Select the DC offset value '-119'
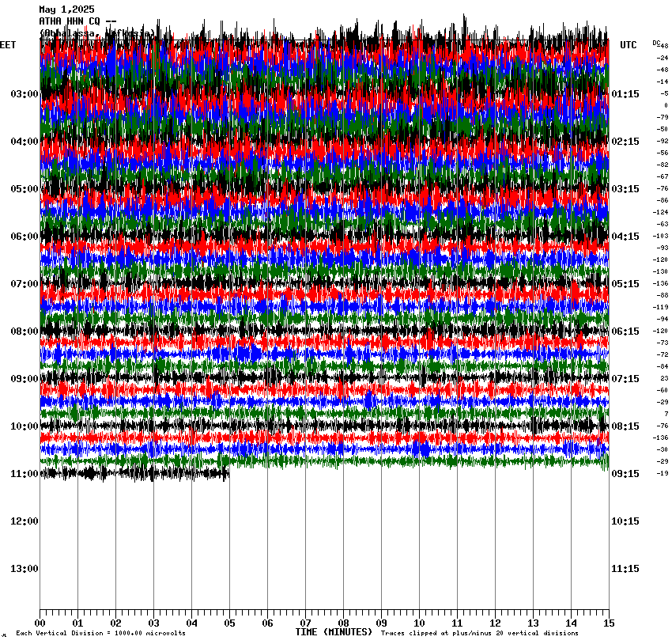Viewport: 672px width, 644px height. [660, 308]
